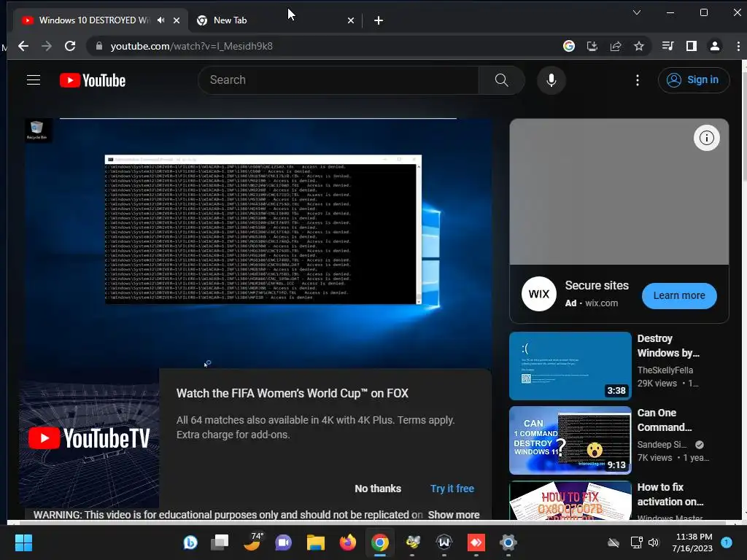The width and height of the screenshot is (747, 560).
Task: Open Can One Command thumbnail
Action: pos(570,440)
